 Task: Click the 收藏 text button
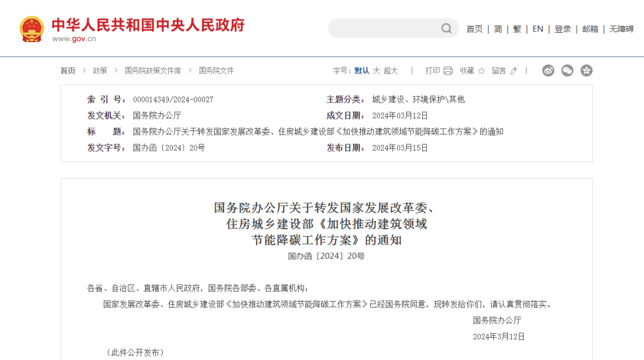467,70
